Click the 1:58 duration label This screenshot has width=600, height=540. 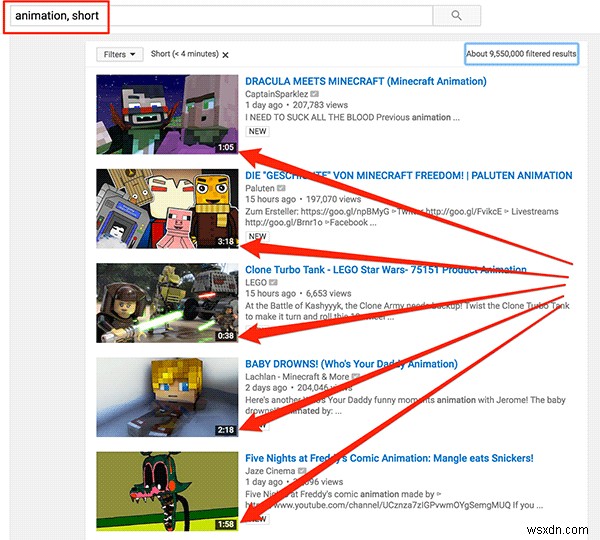pos(226,524)
